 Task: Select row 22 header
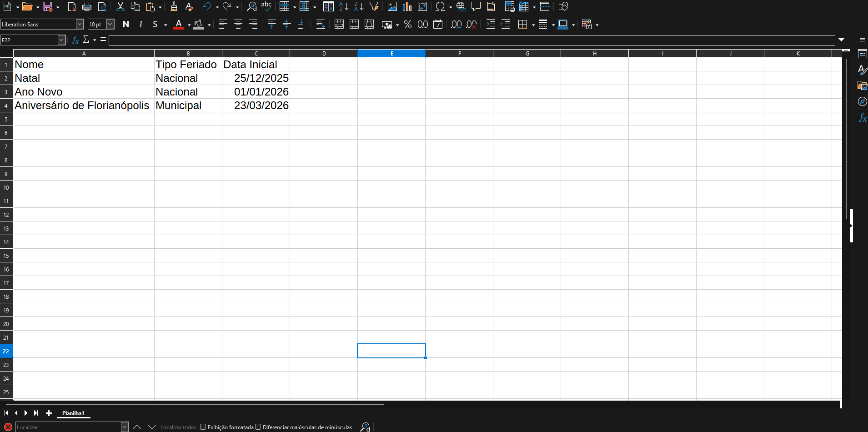click(x=6, y=351)
